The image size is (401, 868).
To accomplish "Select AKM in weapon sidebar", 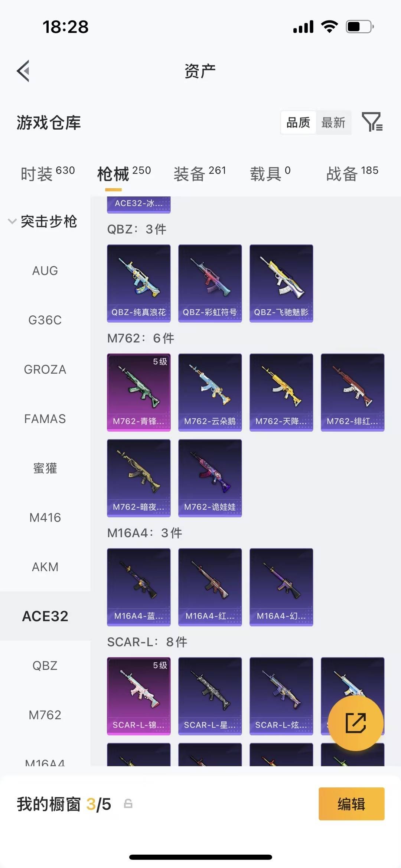I will coord(45,567).
